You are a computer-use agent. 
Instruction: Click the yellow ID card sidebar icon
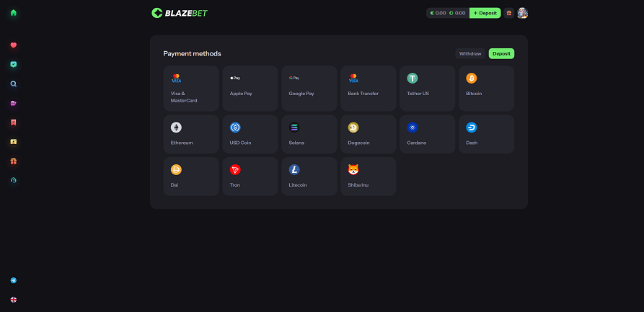[x=14, y=142]
